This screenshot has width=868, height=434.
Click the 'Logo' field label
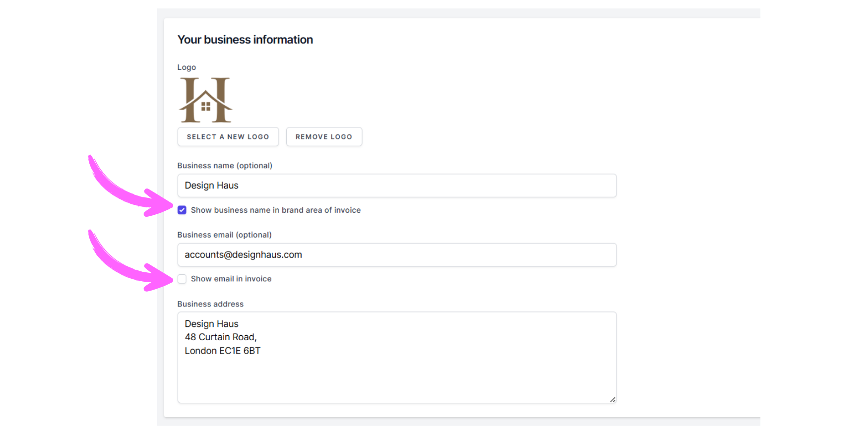(186, 67)
